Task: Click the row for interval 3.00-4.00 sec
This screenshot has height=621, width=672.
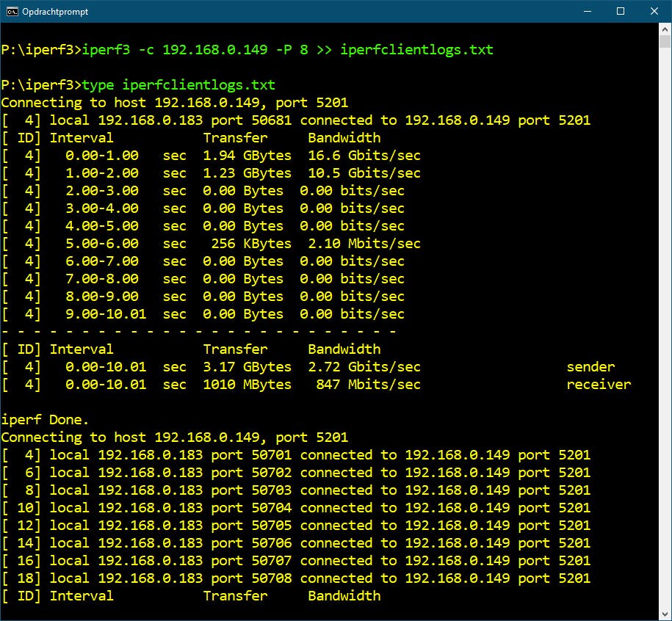Action: pos(203,208)
